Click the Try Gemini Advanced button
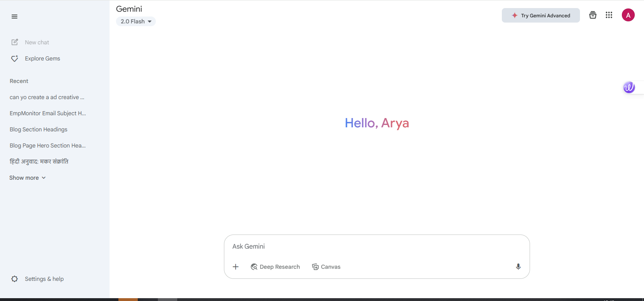This screenshot has width=644, height=301. click(541, 15)
